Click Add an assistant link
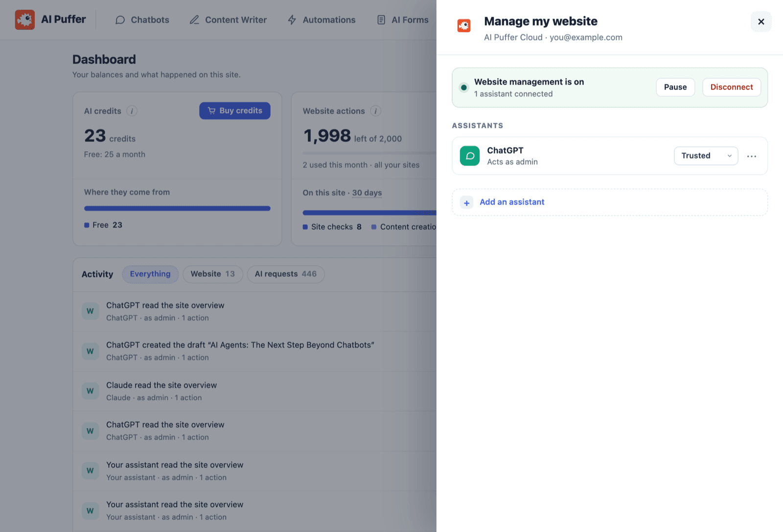 coord(512,202)
